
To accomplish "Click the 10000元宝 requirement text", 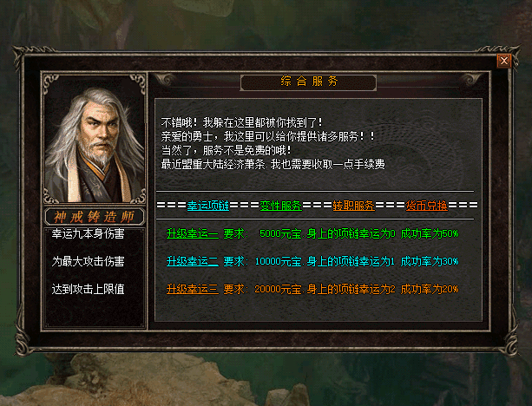I will click(279, 261).
